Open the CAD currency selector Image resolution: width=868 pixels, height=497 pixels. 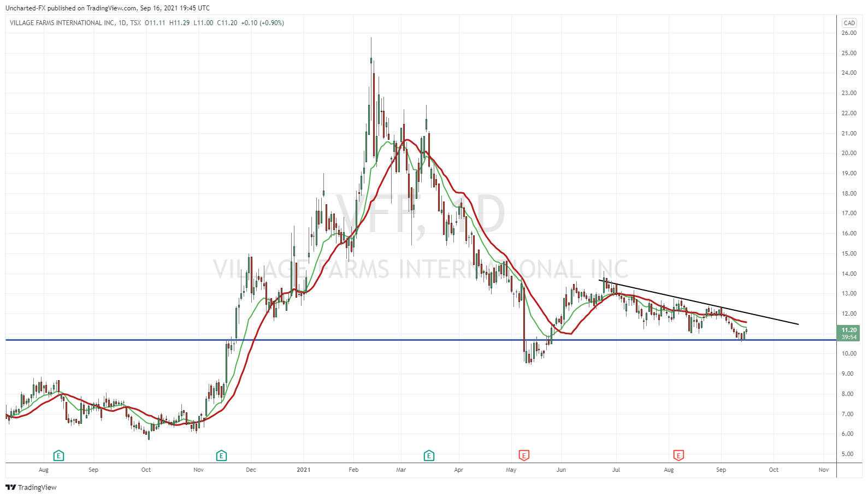pyautogui.click(x=849, y=23)
